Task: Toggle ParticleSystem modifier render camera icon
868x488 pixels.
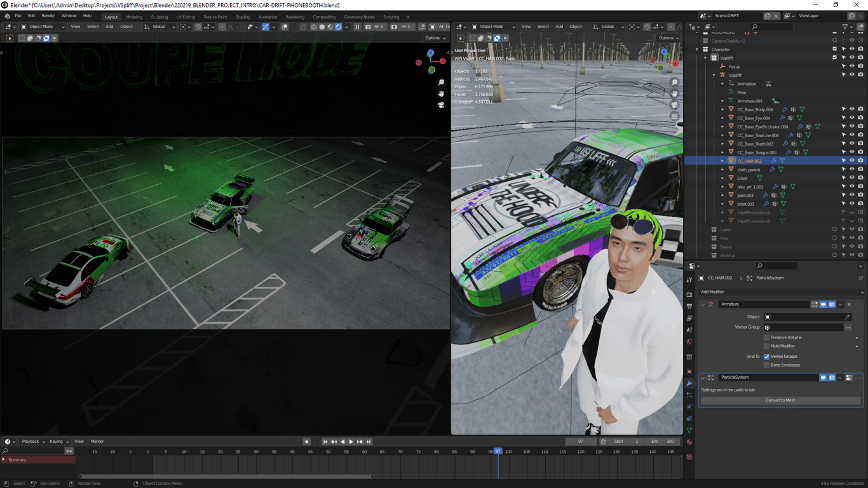Action: tap(832, 377)
